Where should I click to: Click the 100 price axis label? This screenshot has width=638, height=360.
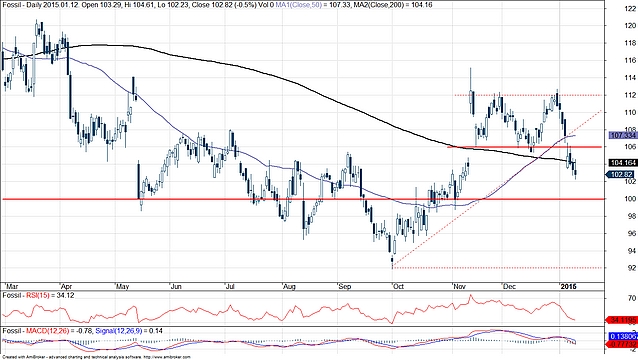pos(630,199)
